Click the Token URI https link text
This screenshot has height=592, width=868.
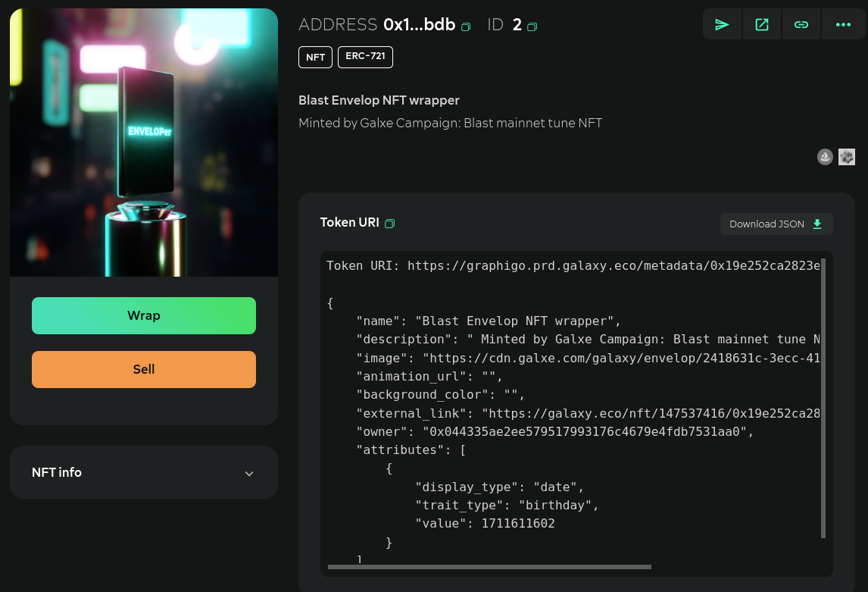tap(614, 266)
